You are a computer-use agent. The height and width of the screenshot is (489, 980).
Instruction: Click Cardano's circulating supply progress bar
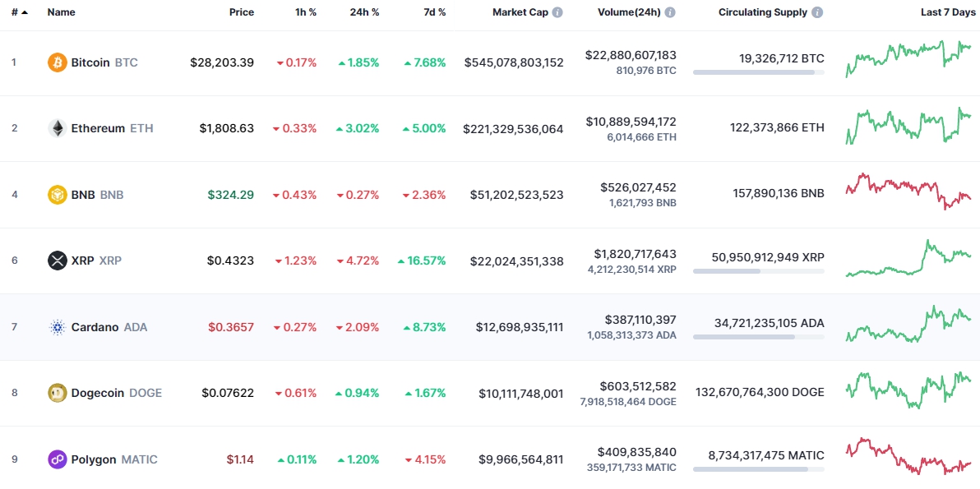click(x=759, y=337)
